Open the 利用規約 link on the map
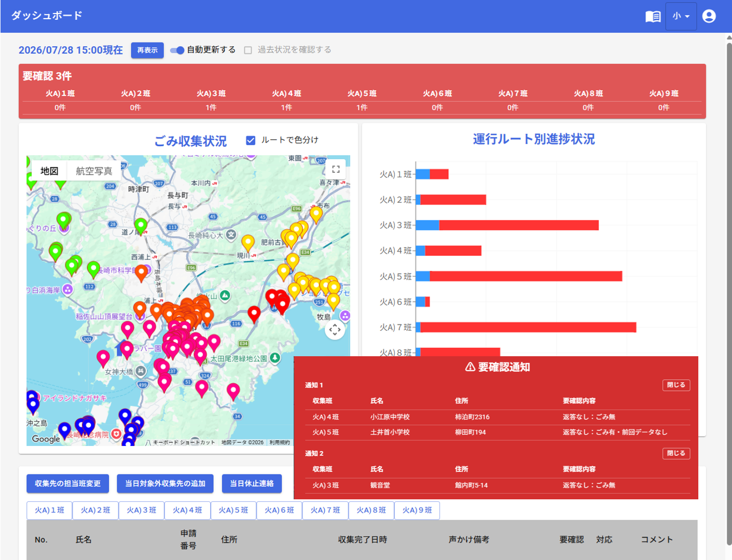Screen dimensions: 732x560 280,442
